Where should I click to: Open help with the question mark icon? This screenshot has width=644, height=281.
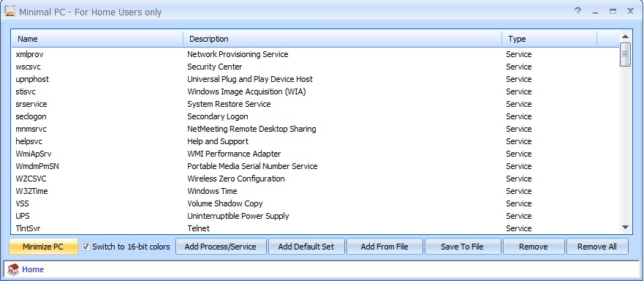577,11
